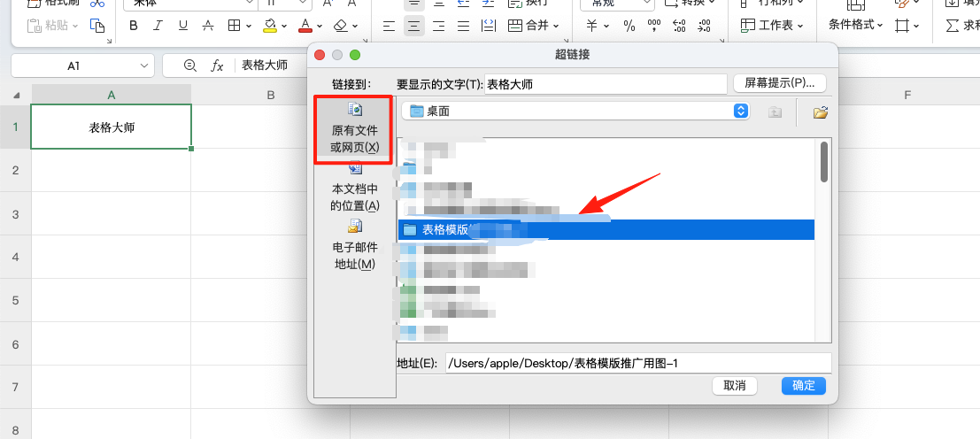Select 原有文件或网页 link type

tap(354, 131)
